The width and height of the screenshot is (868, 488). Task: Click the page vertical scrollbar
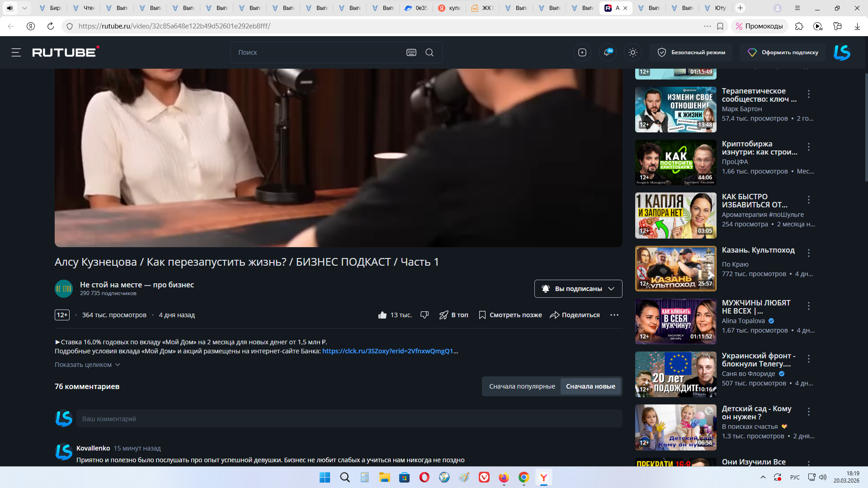click(x=865, y=127)
